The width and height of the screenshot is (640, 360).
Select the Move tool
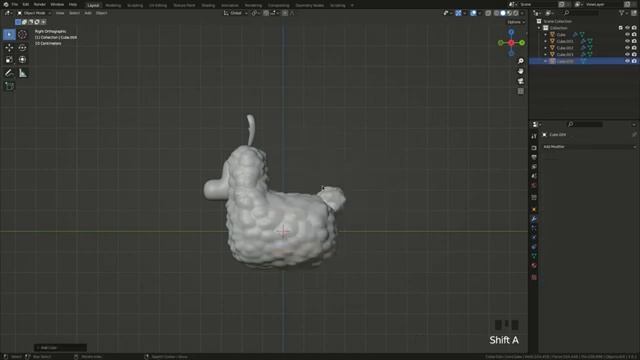click(9, 48)
